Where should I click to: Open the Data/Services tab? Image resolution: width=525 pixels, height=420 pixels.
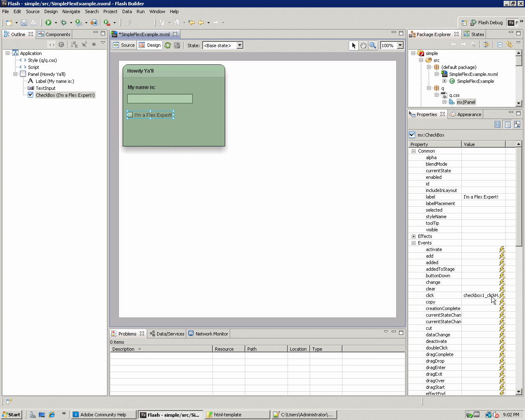(167, 334)
